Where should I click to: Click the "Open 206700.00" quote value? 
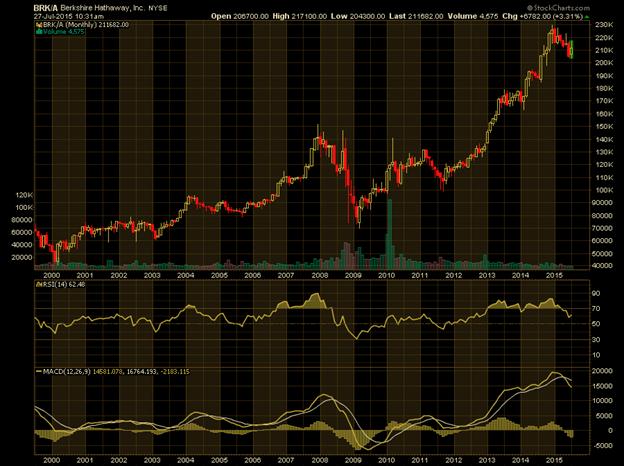(x=240, y=16)
